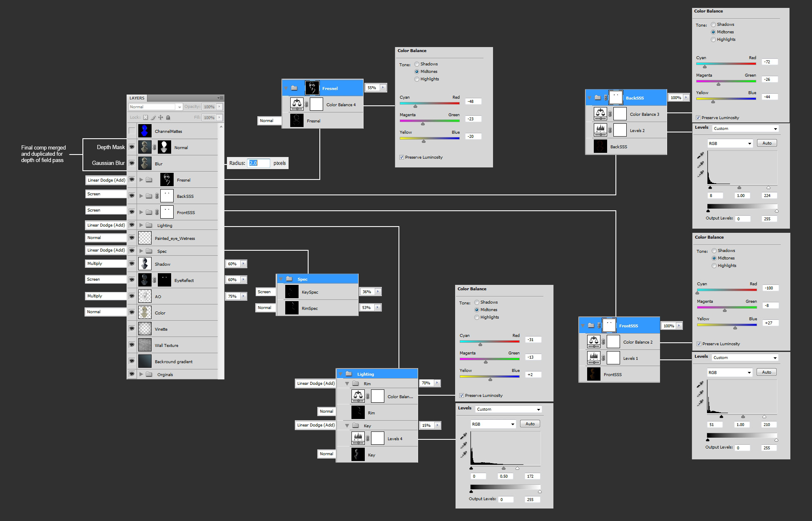Click the Gaussian Blur Radius input field
The width and height of the screenshot is (812, 521).
258,163
